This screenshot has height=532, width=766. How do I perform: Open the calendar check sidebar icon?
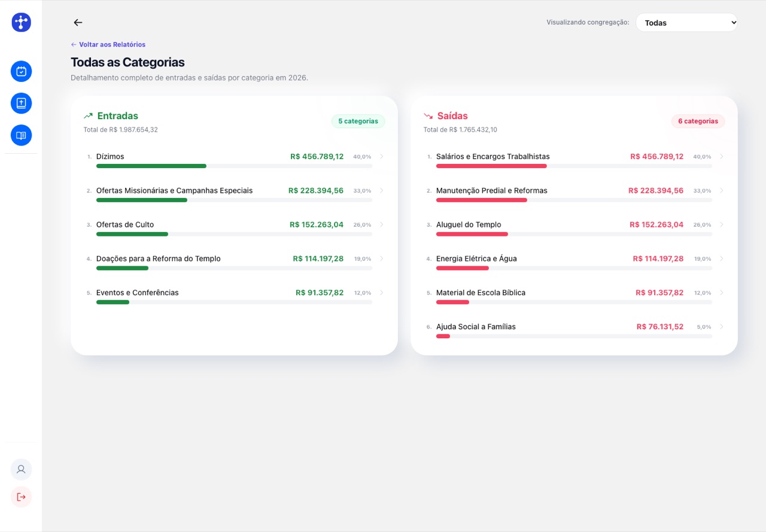coord(21,72)
